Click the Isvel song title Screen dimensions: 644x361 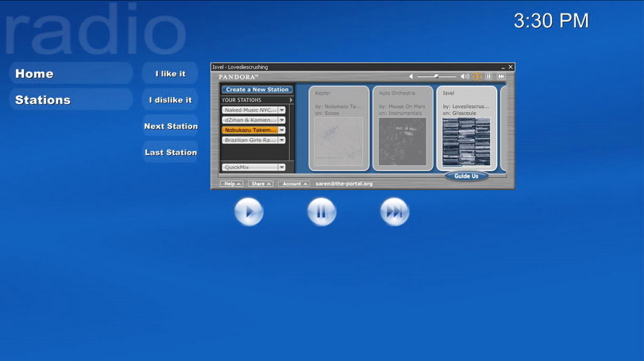pyautogui.click(x=449, y=93)
